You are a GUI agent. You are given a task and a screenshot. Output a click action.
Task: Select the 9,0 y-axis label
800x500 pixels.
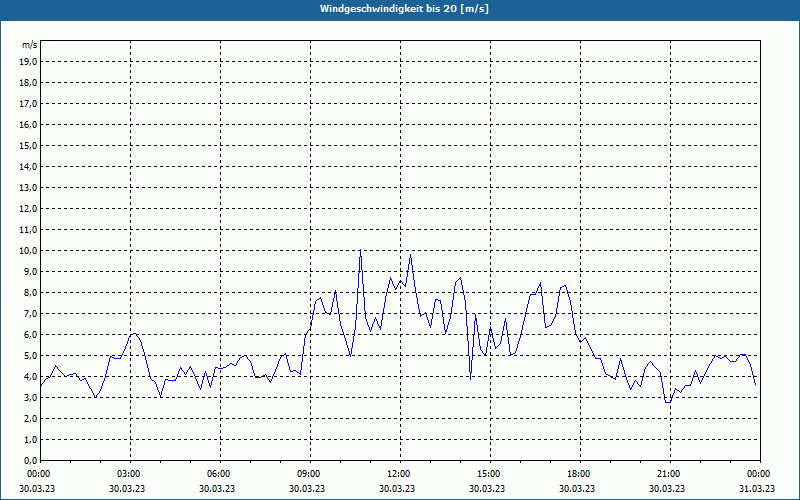(x=31, y=271)
